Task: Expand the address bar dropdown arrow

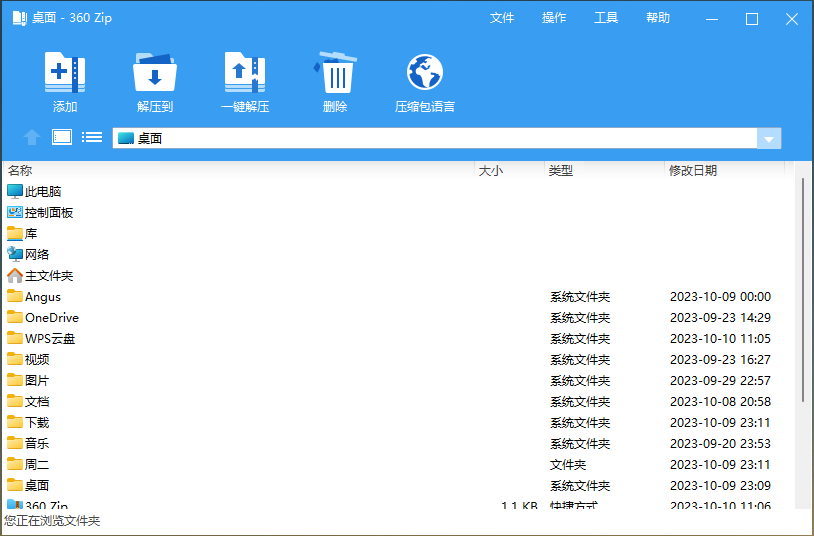Action: (769, 139)
